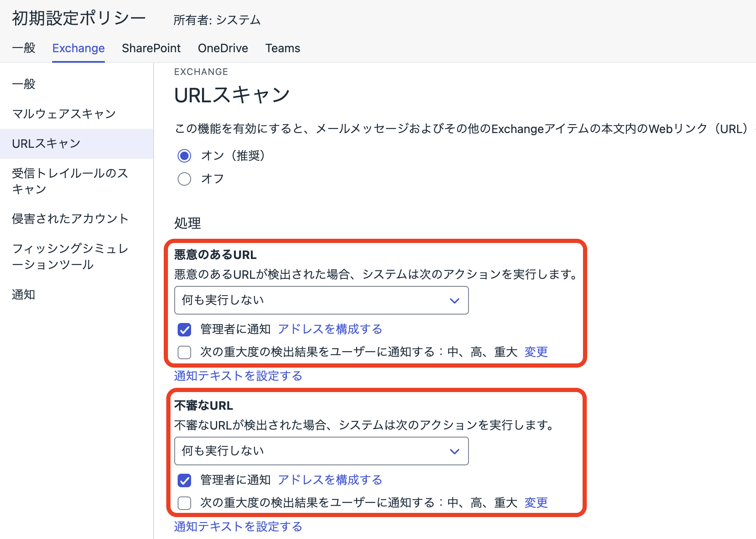Uncheck 管理者に通知 under 悪意のあるURL
Image resolution: width=756 pixels, height=539 pixels.
tap(184, 329)
